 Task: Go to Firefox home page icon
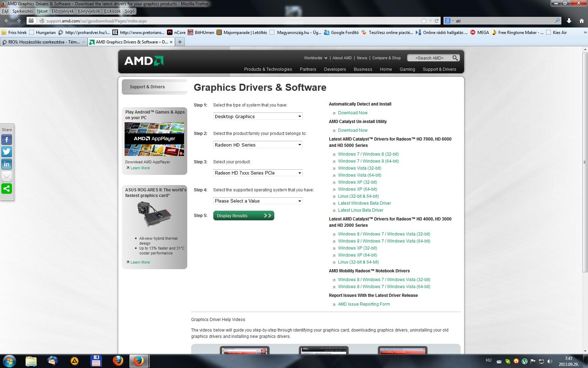click(581, 21)
